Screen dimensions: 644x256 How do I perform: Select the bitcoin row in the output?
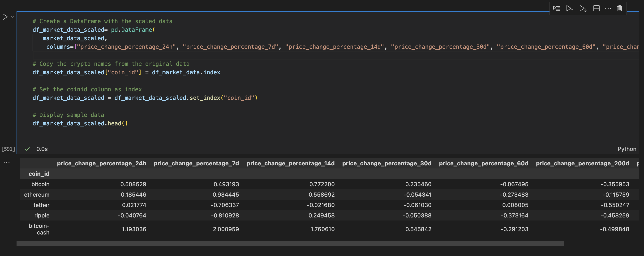click(40, 184)
